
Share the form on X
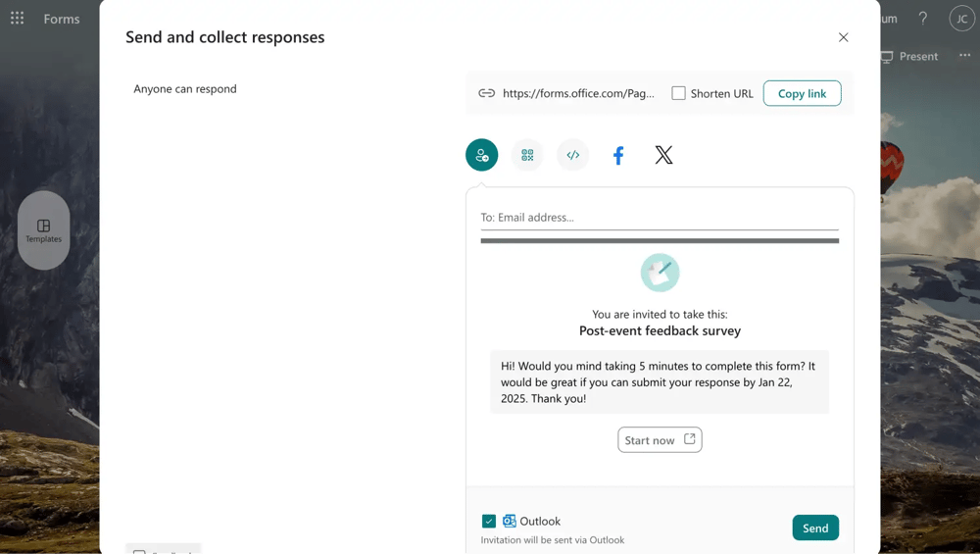663,155
